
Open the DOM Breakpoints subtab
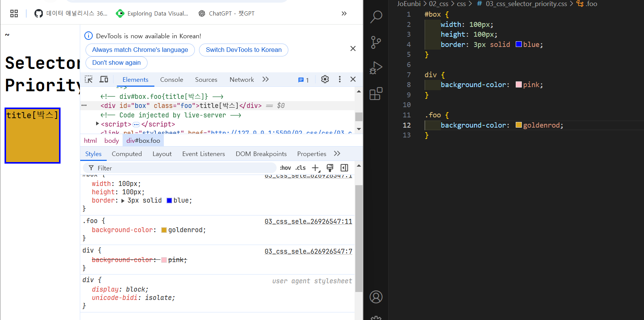[261, 154]
